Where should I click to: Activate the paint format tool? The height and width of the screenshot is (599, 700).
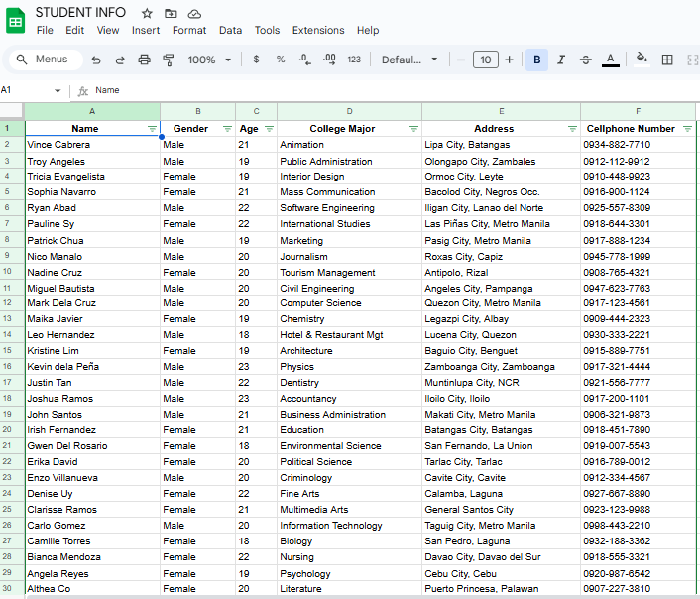168,60
